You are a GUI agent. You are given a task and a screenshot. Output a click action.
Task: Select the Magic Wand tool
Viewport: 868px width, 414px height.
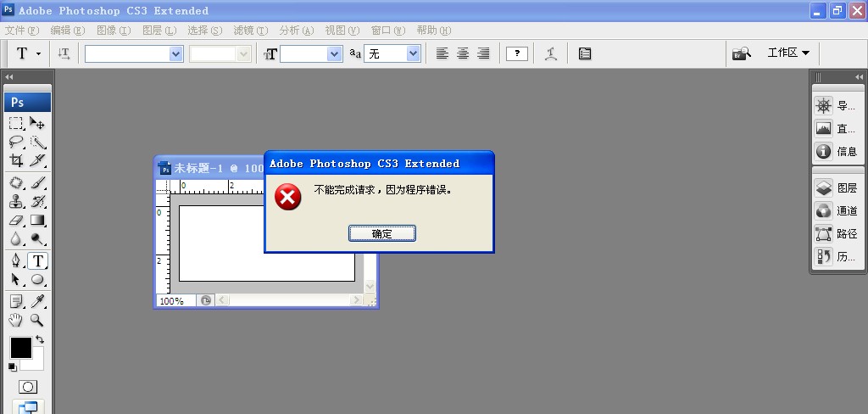(x=37, y=142)
